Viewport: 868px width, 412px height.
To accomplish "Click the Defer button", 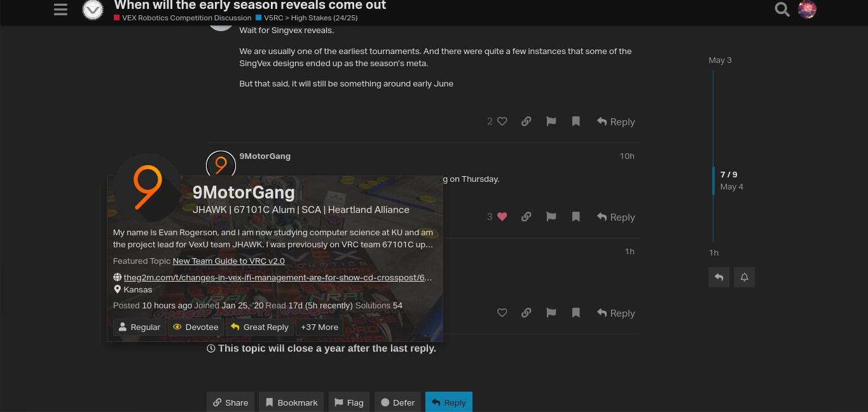I will (397, 402).
